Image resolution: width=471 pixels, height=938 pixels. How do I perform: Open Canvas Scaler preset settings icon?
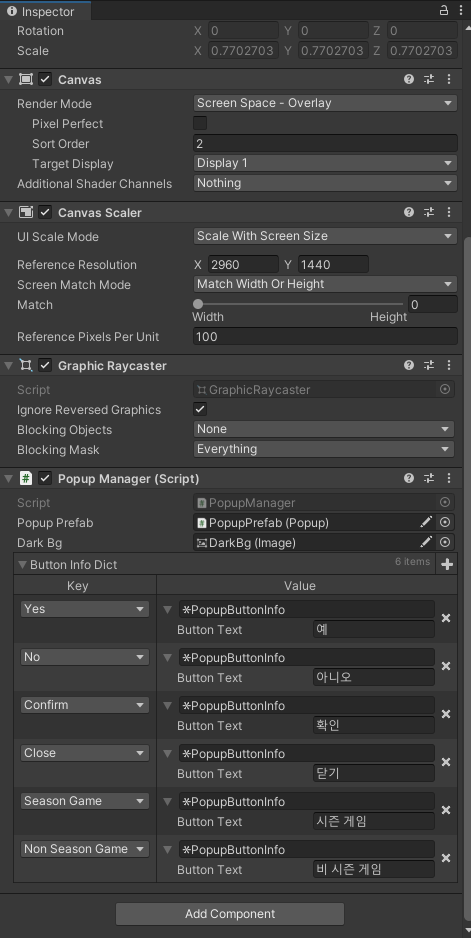pos(429,212)
